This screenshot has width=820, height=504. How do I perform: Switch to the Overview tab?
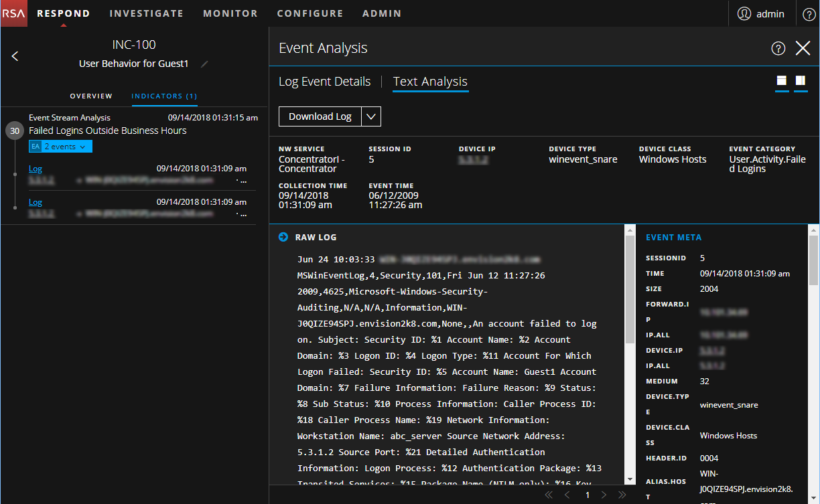(91, 96)
